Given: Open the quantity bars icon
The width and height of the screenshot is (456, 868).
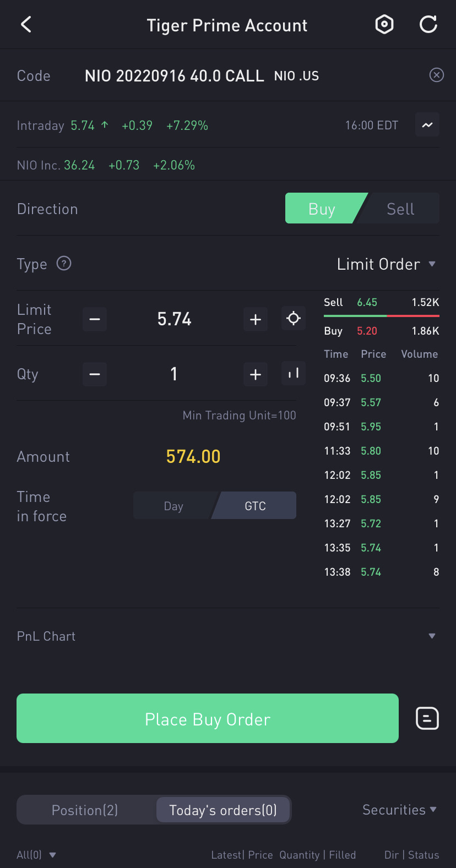Looking at the screenshot, I should (x=294, y=374).
